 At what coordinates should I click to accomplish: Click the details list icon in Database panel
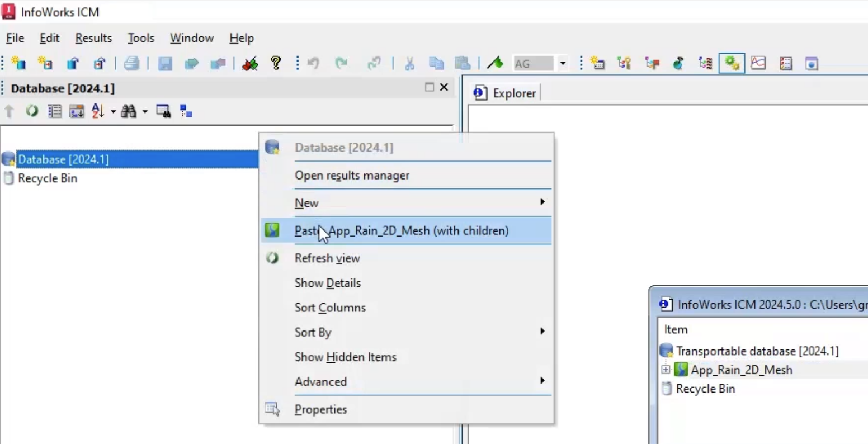54,111
